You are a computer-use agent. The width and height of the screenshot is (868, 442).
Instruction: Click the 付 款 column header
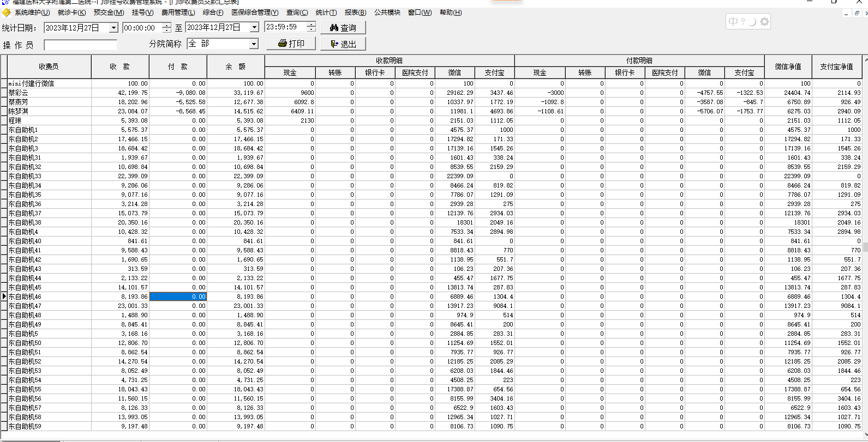click(178, 66)
